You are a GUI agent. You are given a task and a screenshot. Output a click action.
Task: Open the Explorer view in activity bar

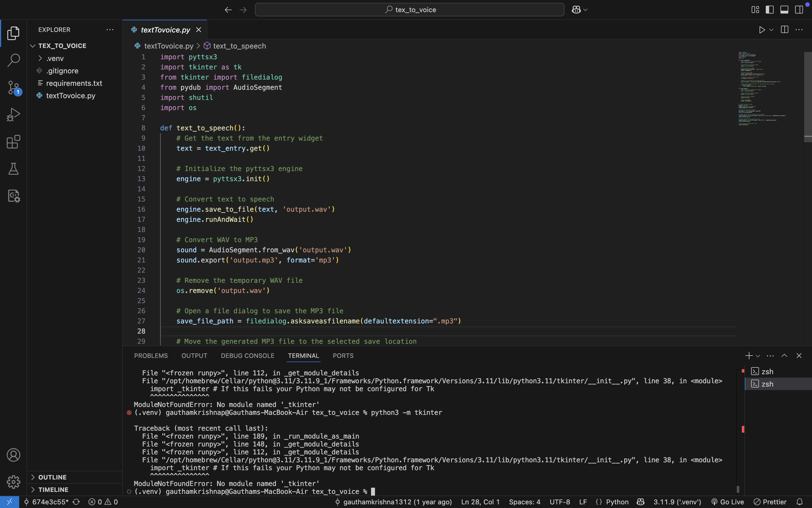point(14,33)
